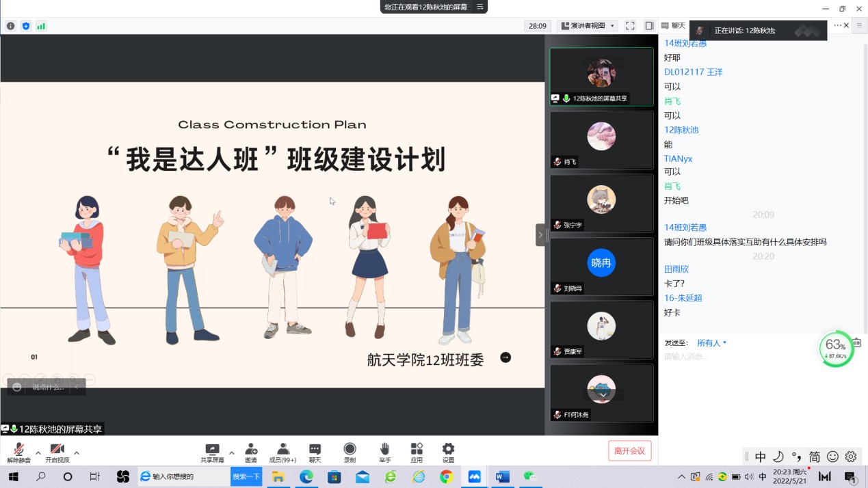Raise hand using 举手 icon

tap(384, 451)
